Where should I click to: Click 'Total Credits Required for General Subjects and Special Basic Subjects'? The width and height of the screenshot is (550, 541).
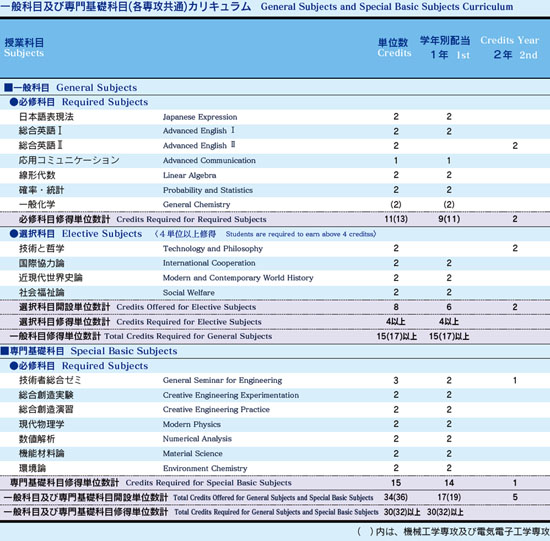[x=276, y=512]
